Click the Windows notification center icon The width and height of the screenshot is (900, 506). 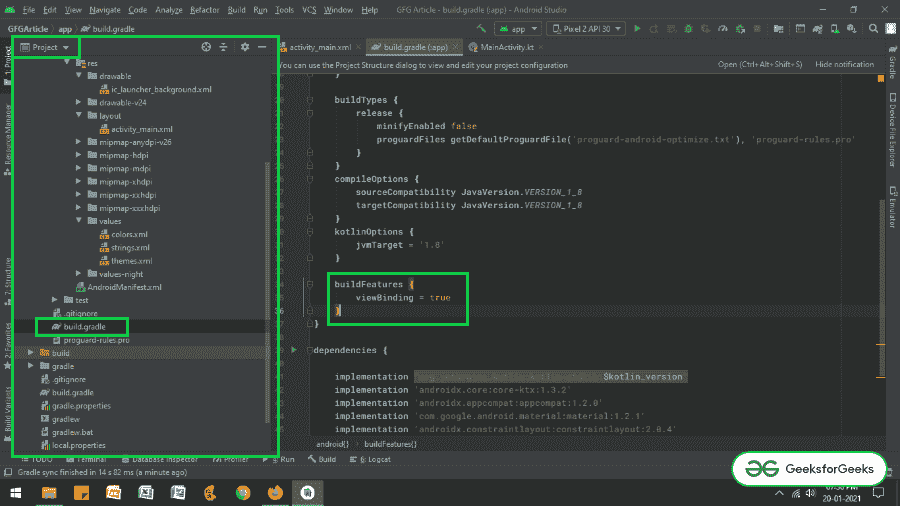pos(878,493)
